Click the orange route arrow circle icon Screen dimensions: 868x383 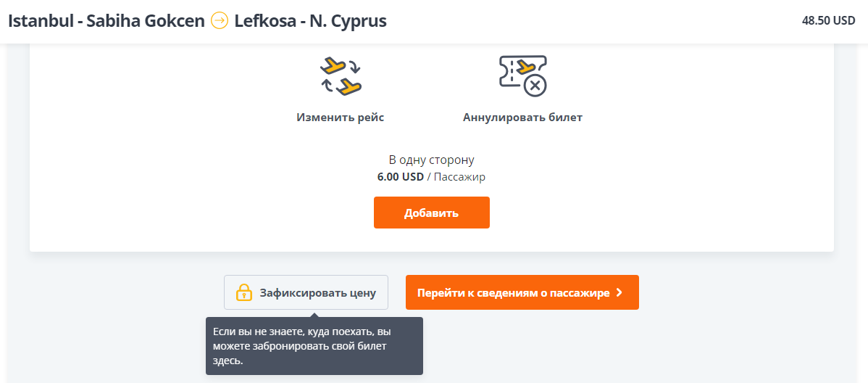tap(220, 21)
